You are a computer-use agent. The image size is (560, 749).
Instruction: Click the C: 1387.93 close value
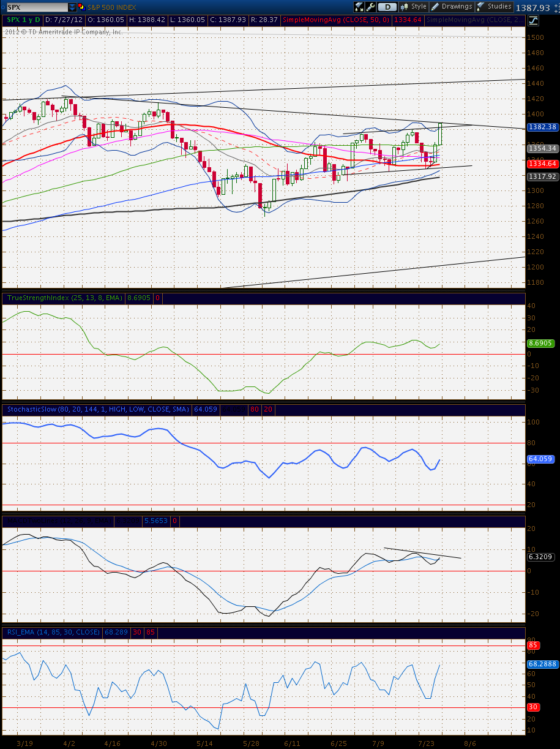click(228, 20)
